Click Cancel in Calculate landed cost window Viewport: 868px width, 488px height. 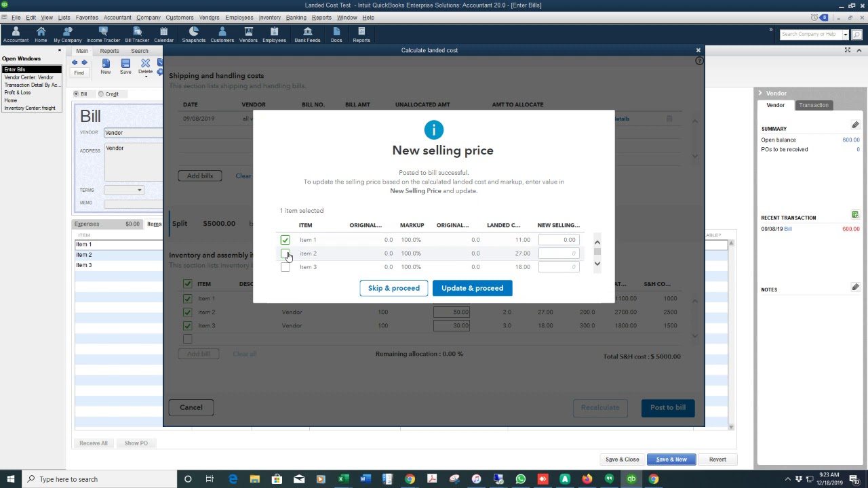coord(191,407)
